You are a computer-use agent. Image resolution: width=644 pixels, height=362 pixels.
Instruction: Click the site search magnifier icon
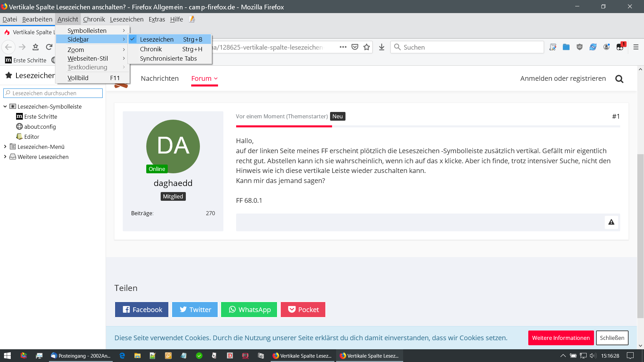point(619,79)
